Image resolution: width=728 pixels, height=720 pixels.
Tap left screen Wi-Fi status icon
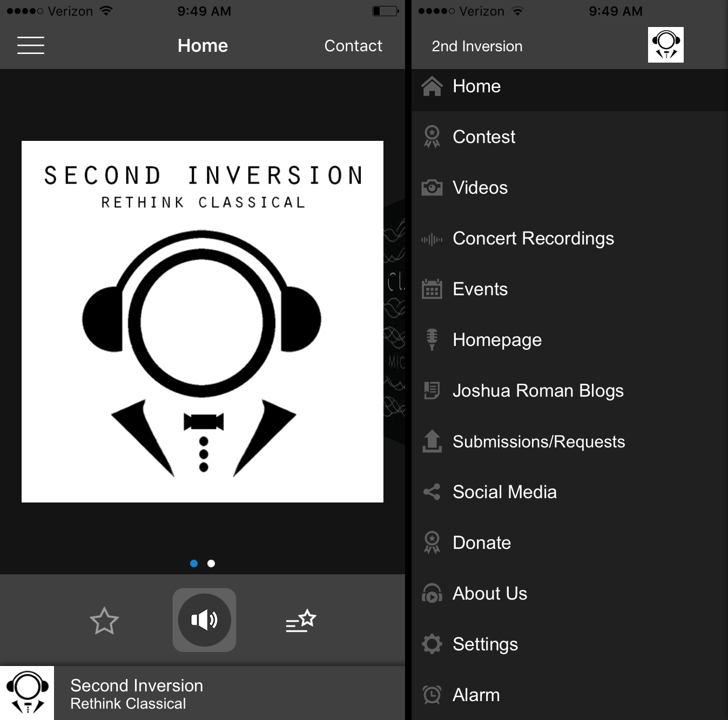click(x=106, y=11)
